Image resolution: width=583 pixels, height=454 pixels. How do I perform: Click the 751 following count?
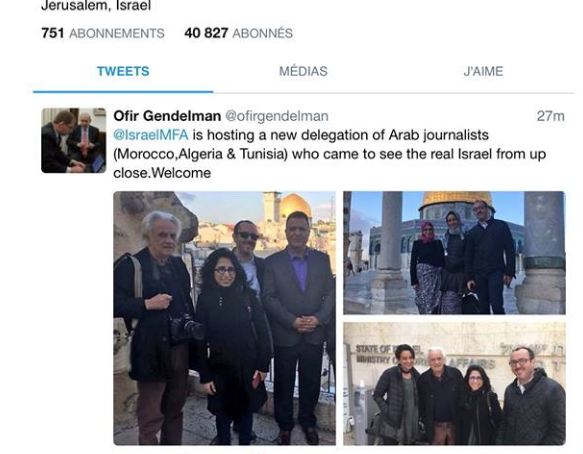[53, 33]
